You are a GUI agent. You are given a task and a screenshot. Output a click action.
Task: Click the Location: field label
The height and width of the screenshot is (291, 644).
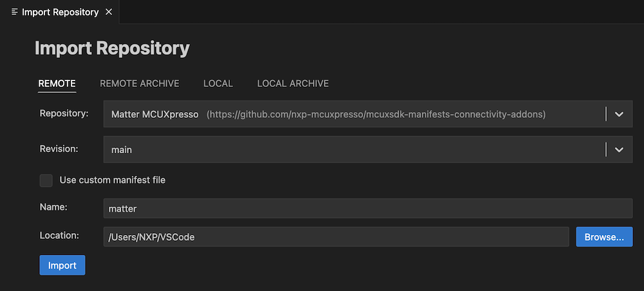coord(59,236)
